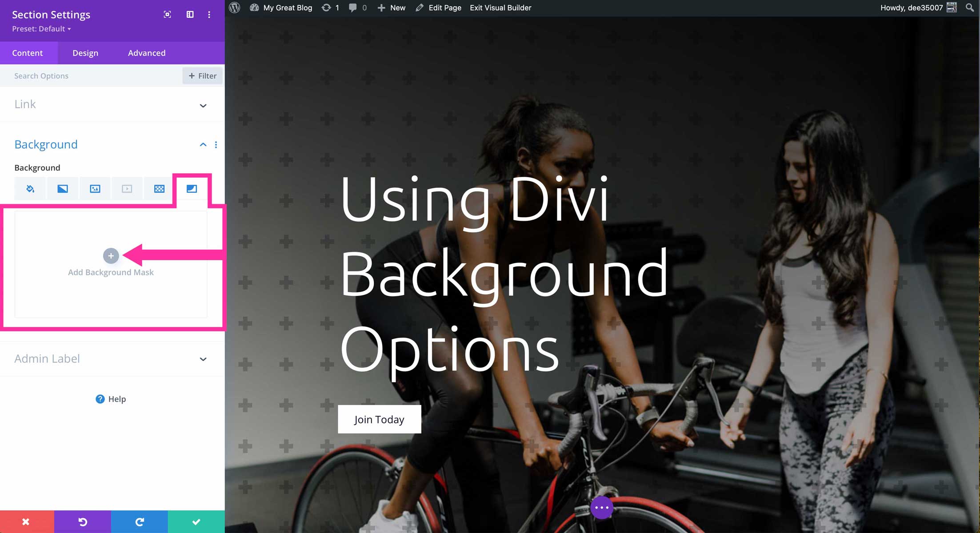Switch to the Advanced tab
Image resolution: width=980 pixels, height=533 pixels.
[147, 52]
